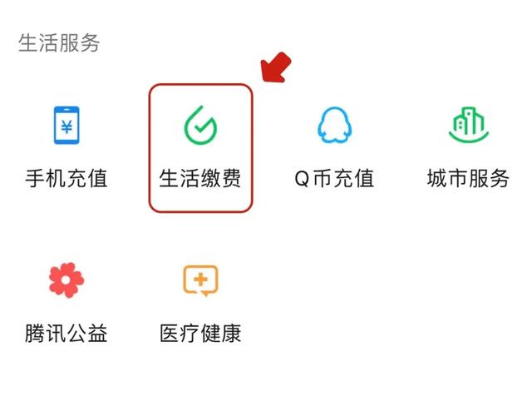Tap the yen symbol on phone icon
532x401 pixels.
(x=66, y=127)
